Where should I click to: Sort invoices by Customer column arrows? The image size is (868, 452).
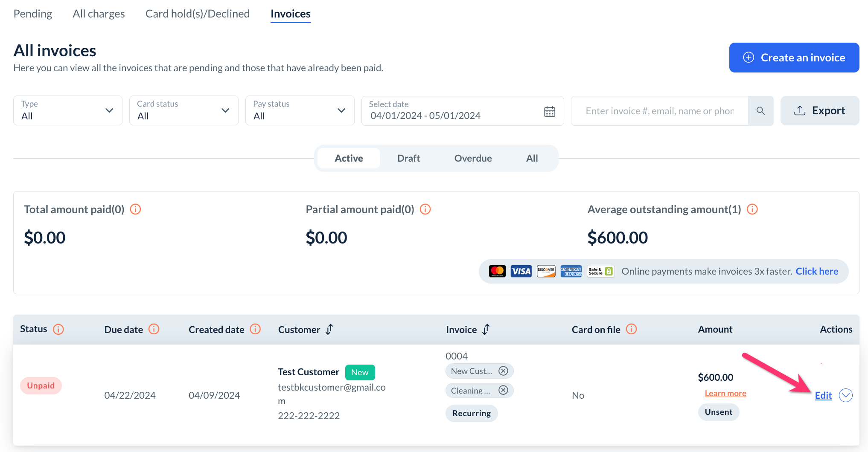point(329,329)
